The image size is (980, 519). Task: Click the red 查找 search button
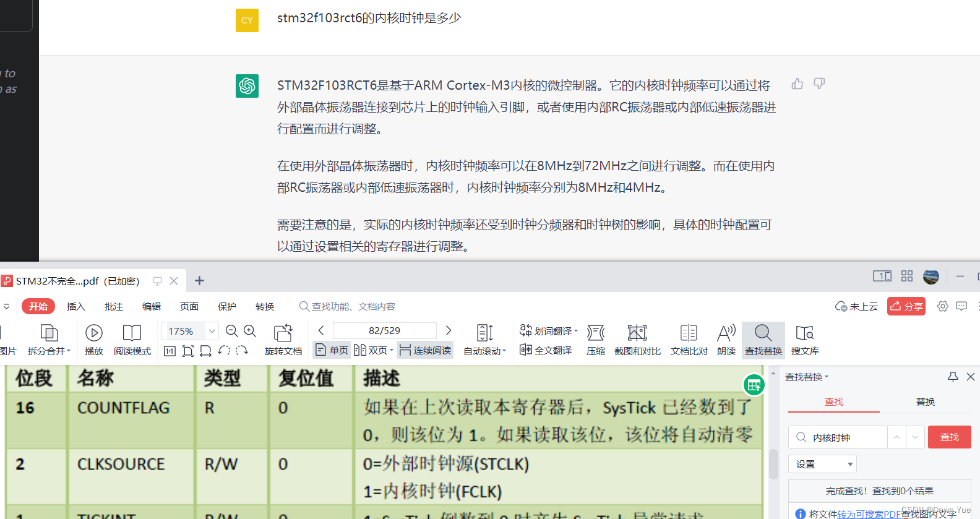[x=950, y=437]
